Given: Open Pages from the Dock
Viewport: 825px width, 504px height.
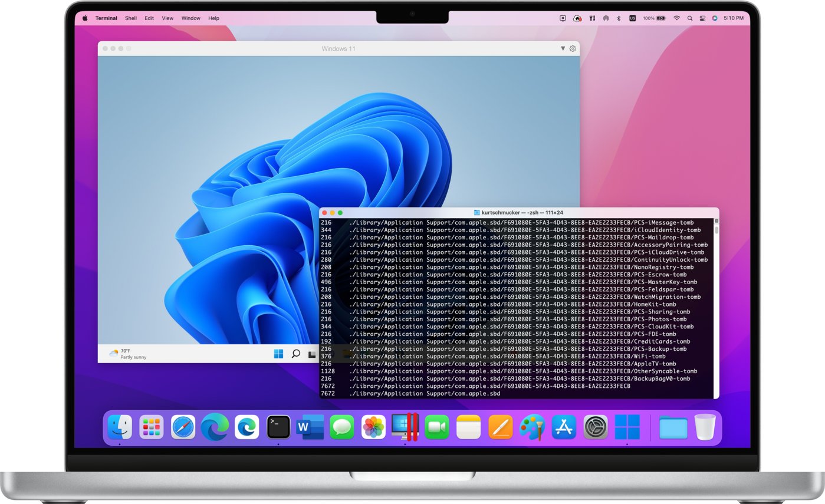Looking at the screenshot, I should pos(501,427).
